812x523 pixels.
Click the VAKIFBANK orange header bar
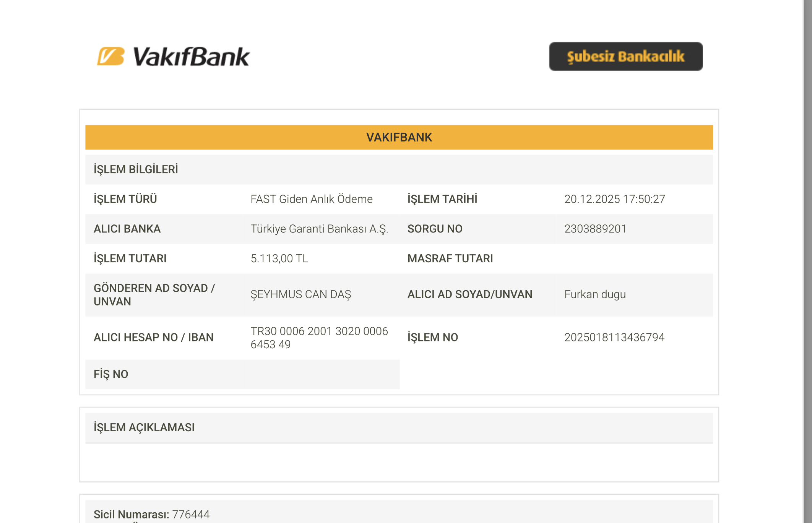coord(399,137)
